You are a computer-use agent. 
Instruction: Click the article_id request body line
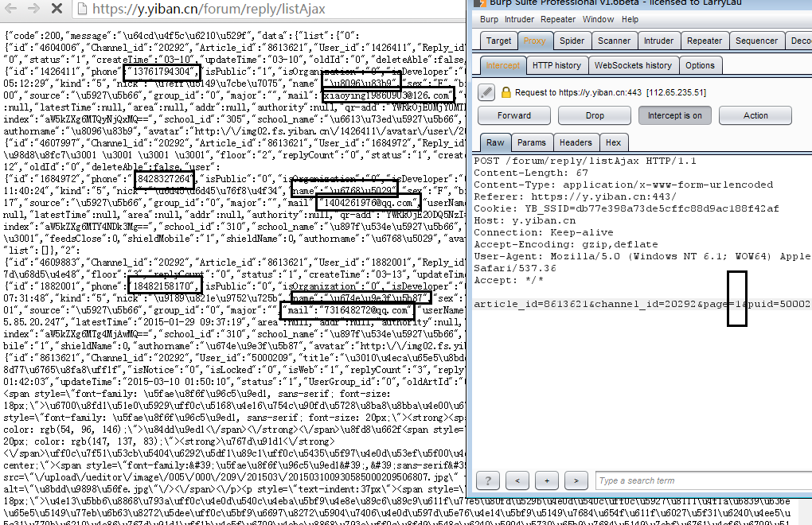pos(642,304)
